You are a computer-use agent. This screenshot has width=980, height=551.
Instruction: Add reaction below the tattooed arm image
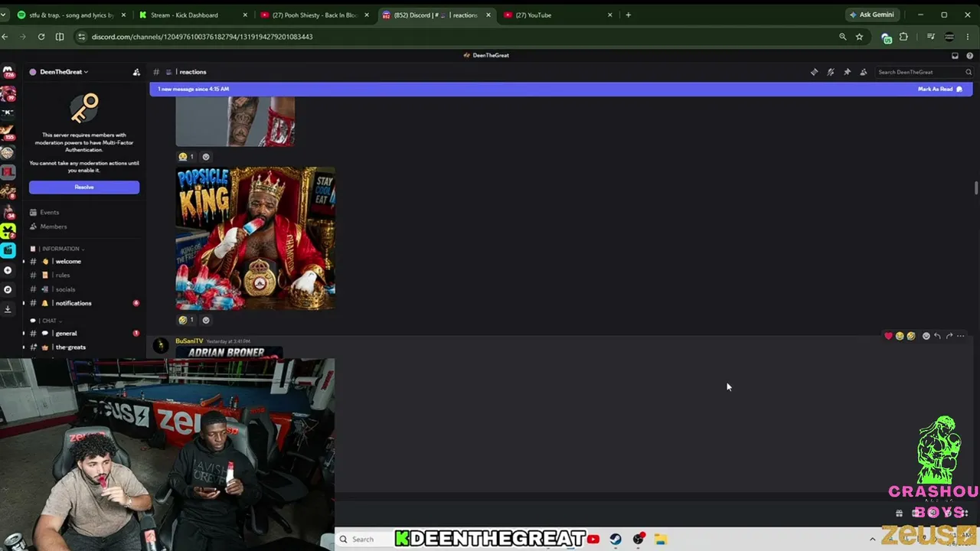coord(205,156)
